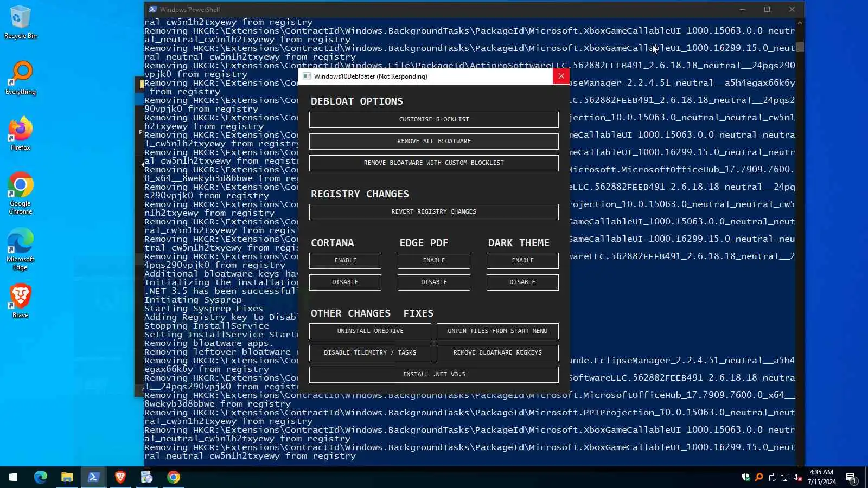This screenshot has height=488, width=868.
Task: Launch Chrome from the taskbar
Action: click(x=173, y=477)
